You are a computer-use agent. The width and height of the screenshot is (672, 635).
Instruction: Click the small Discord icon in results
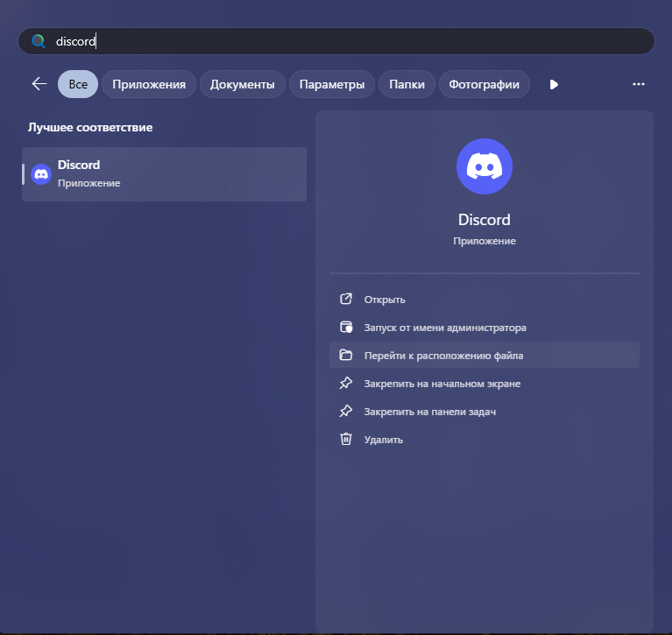(41, 174)
